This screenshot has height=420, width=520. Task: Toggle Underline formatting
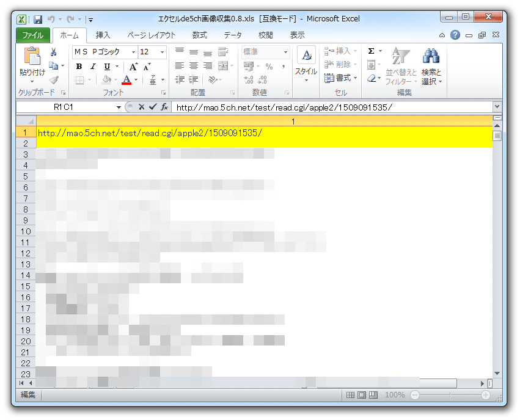coord(107,67)
